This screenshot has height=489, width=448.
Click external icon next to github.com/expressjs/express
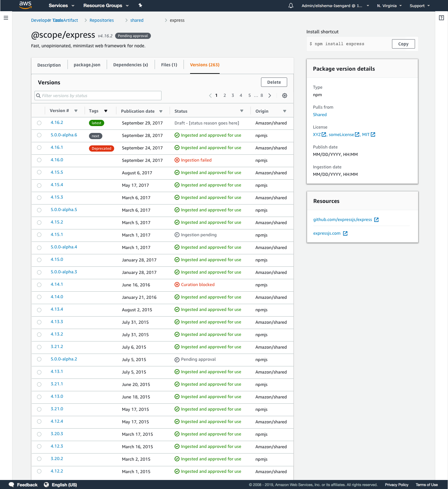[376, 220]
